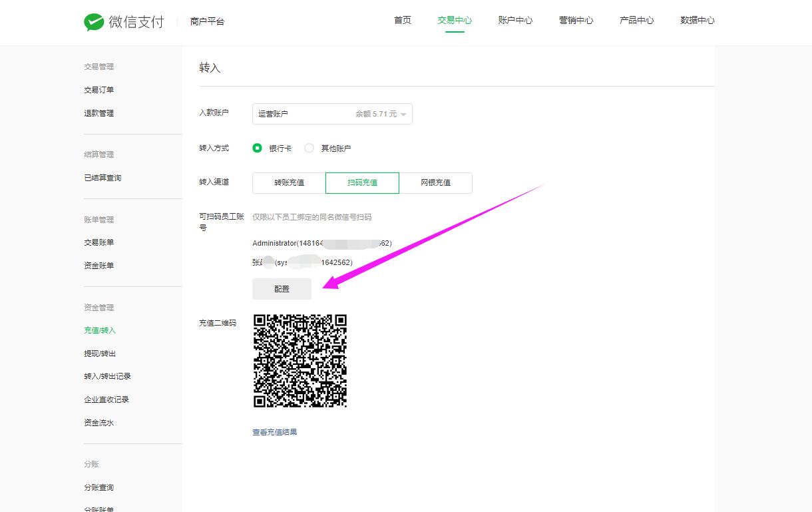Open the 账户中心 menu item
The image size is (812, 512).
514,20
